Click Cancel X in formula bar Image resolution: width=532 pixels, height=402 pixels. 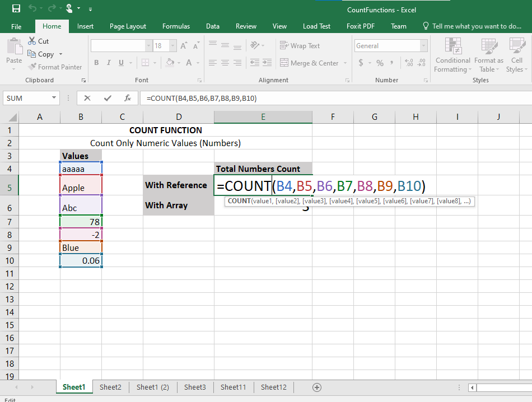pyautogui.click(x=87, y=98)
